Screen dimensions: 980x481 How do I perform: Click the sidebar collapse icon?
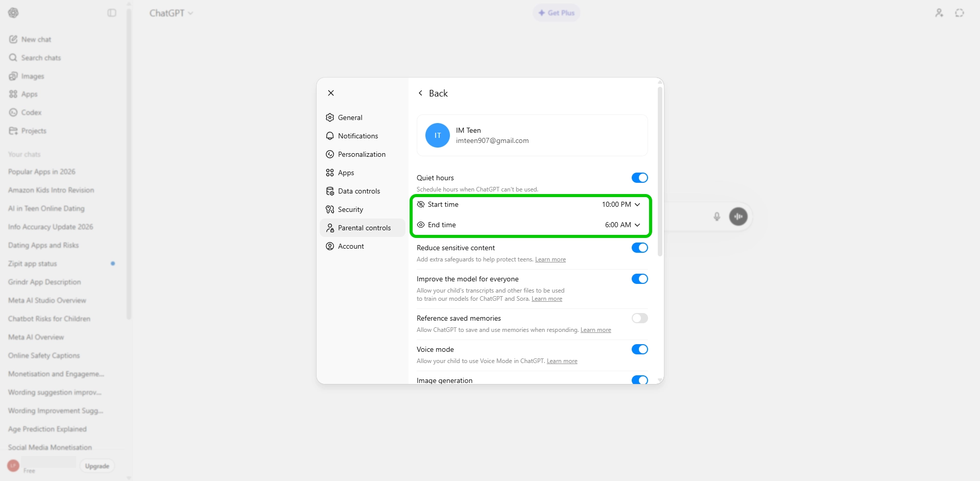(x=112, y=13)
